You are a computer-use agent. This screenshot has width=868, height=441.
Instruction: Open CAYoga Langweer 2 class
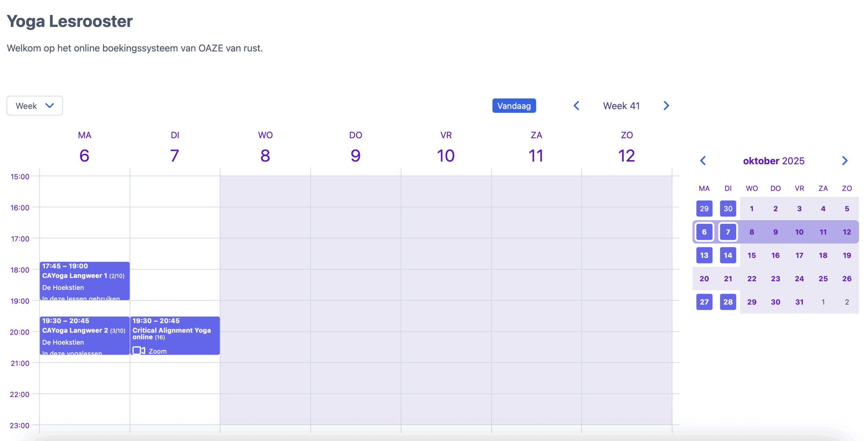point(84,335)
